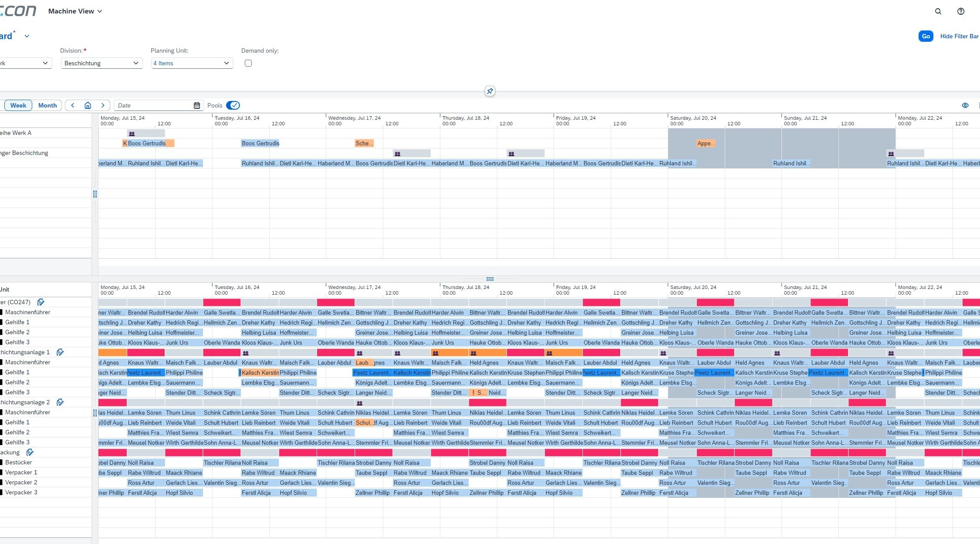The width and height of the screenshot is (980, 544).
Task: Select the orange "Sche..." block on Wednesday
Action: click(x=364, y=143)
